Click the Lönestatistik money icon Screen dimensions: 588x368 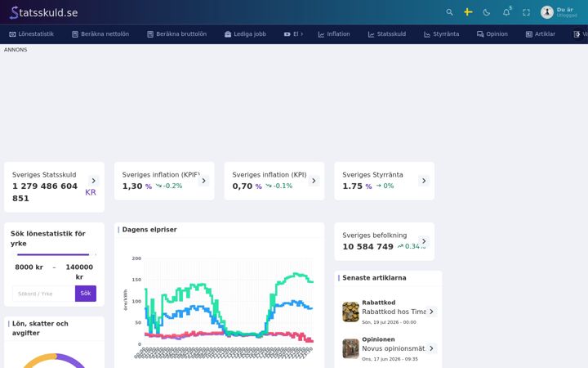pos(12,34)
